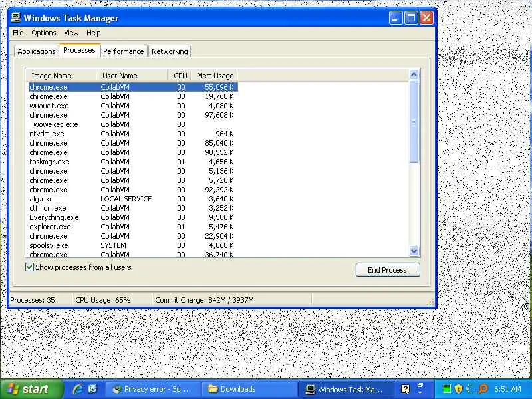Open the Start menu
Viewport: 532px width, 399px height.
[31, 389]
